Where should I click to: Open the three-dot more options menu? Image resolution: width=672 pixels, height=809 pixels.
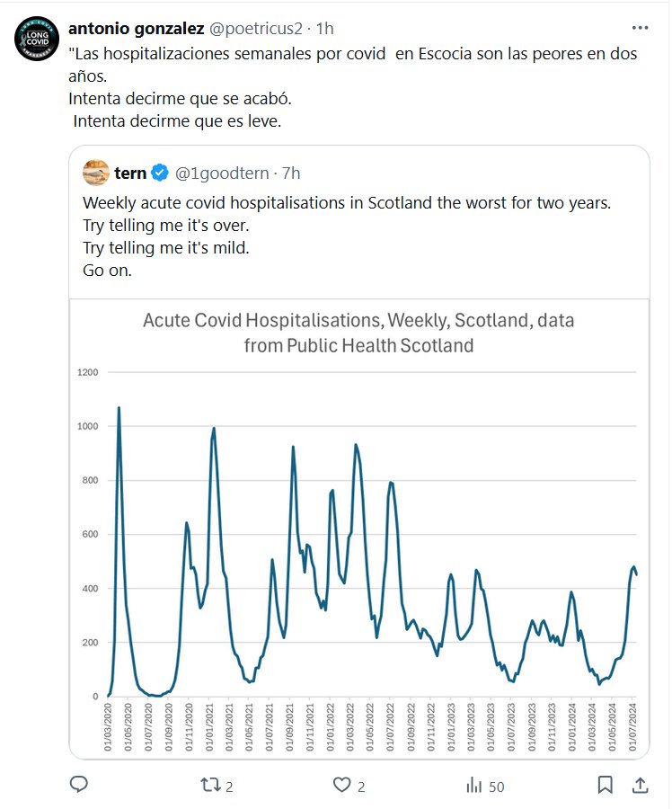coord(640,28)
